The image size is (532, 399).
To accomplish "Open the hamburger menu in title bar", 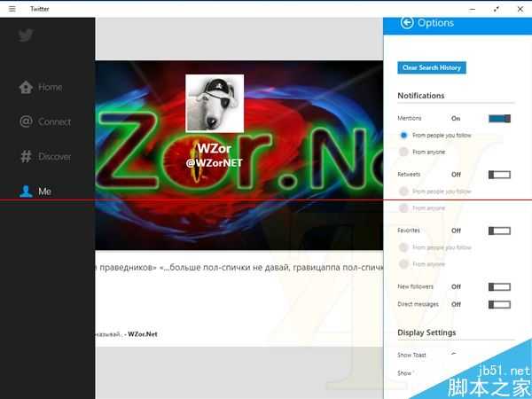I will pyautogui.click(x=12, y=9).
